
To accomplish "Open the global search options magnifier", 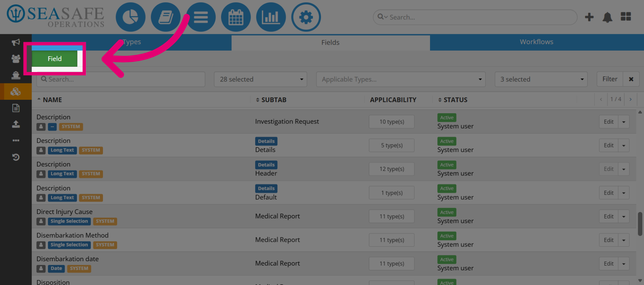I will 382,17.
